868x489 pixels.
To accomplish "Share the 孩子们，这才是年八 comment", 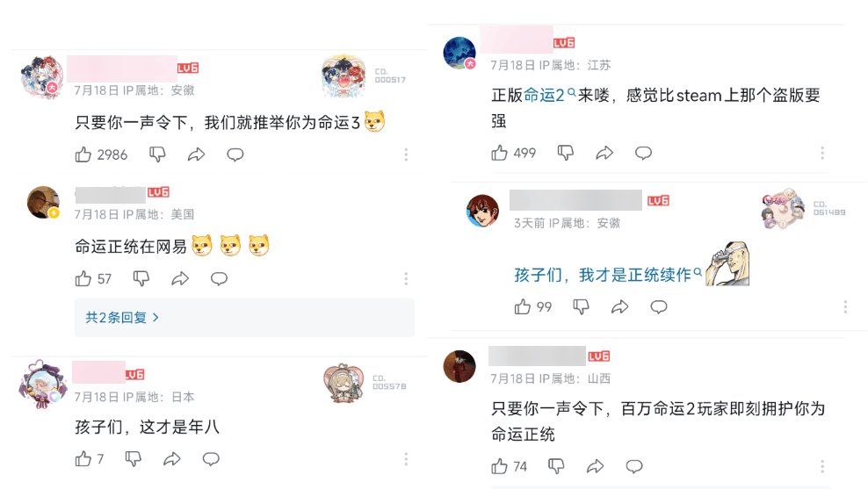I will click(x=172, y=458).
